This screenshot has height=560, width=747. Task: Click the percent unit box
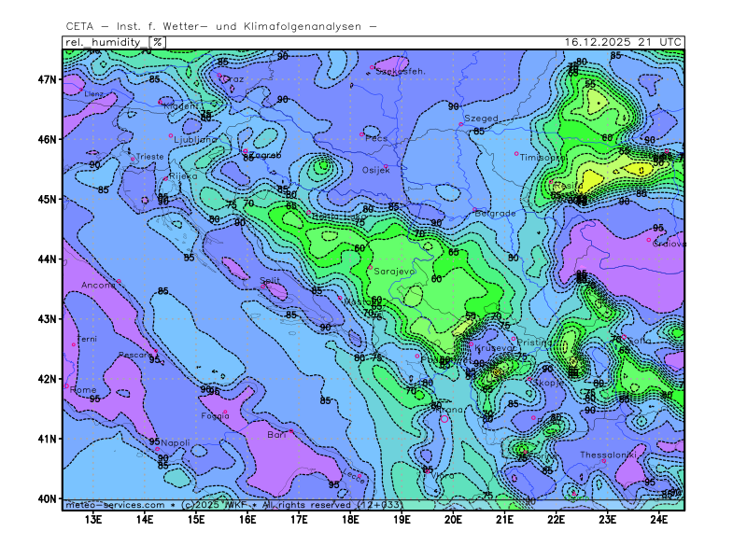pyautogui.click(x=158, y=41)
